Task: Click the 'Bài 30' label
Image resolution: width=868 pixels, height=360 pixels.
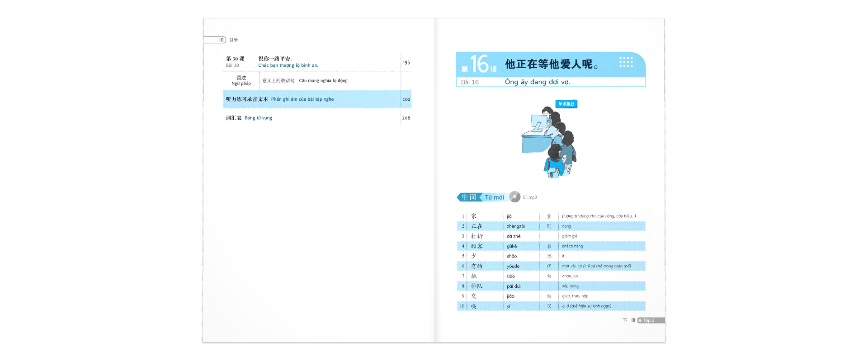Action: (232, 65)
